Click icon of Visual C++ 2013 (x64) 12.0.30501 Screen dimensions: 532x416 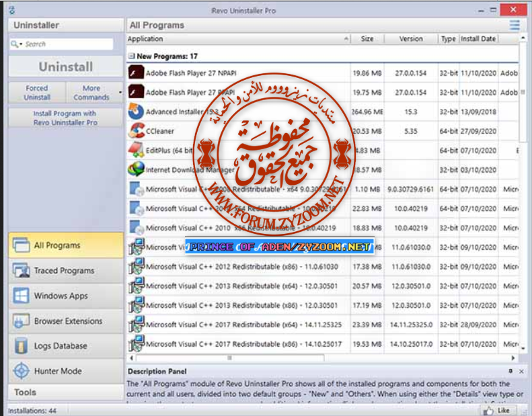(x=137, y=286)
